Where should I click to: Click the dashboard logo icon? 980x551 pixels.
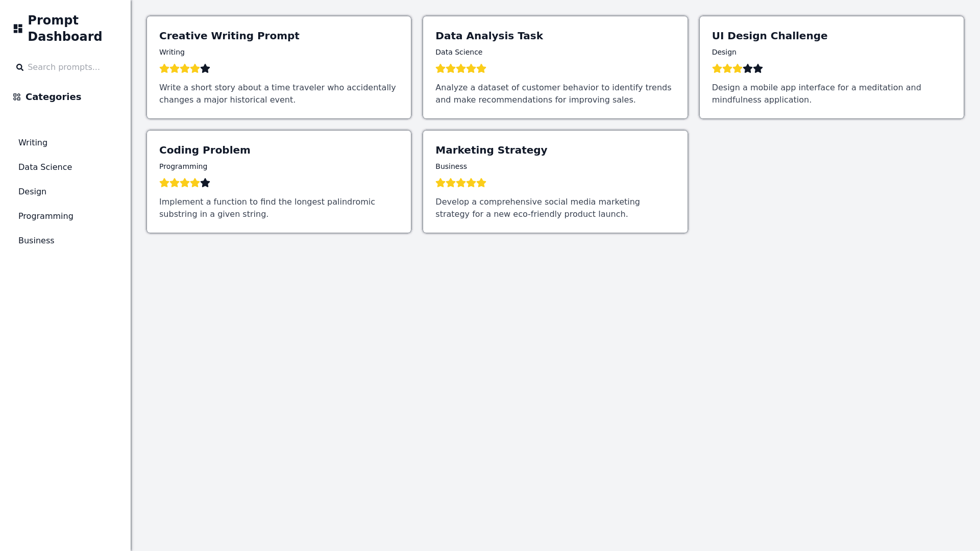pos(18,29)
